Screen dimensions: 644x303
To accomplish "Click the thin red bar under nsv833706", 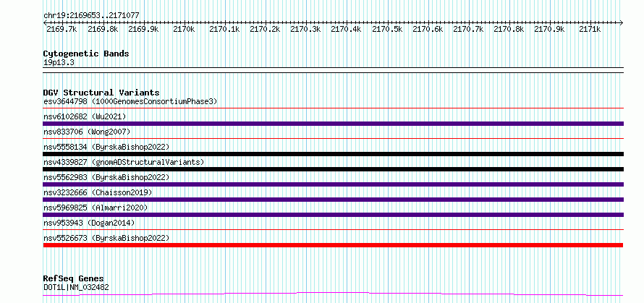I will 333,139.
